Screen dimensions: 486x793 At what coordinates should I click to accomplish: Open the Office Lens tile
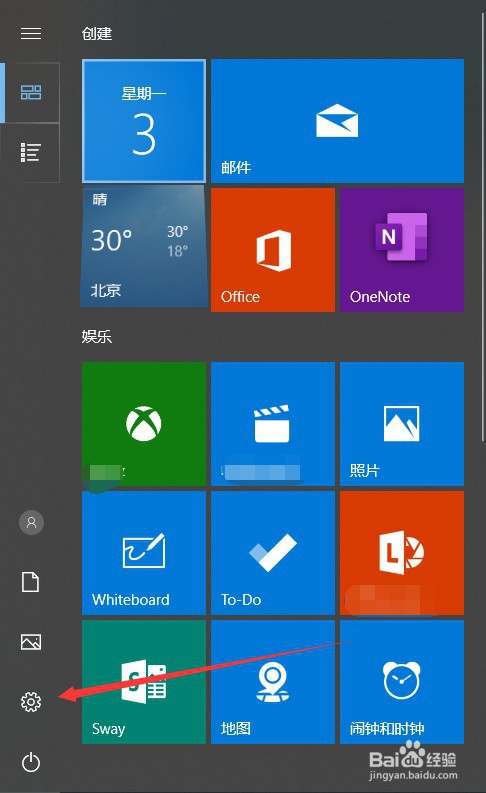click(x=402, y=553)
